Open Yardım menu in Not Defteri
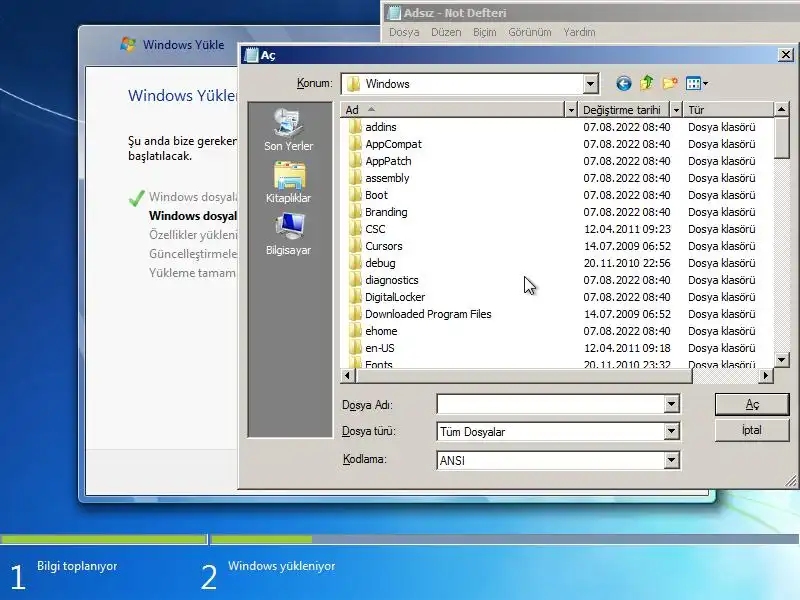Screen dimensions: 800x600 (579, 32)
